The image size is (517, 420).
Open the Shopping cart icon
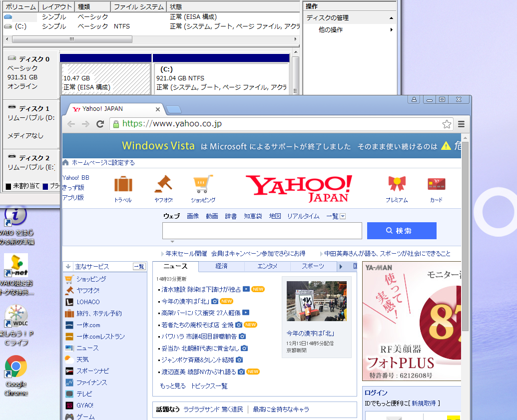(203, 184)
